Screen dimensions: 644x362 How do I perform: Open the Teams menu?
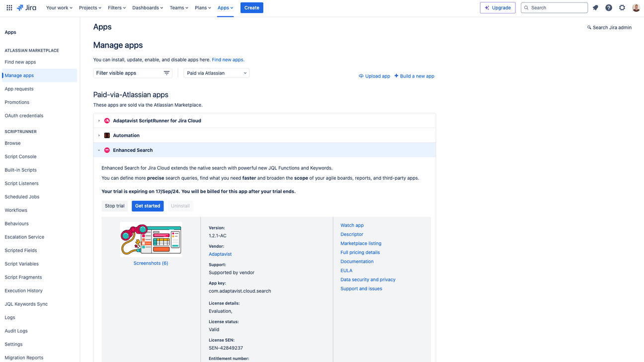point(179,7)
